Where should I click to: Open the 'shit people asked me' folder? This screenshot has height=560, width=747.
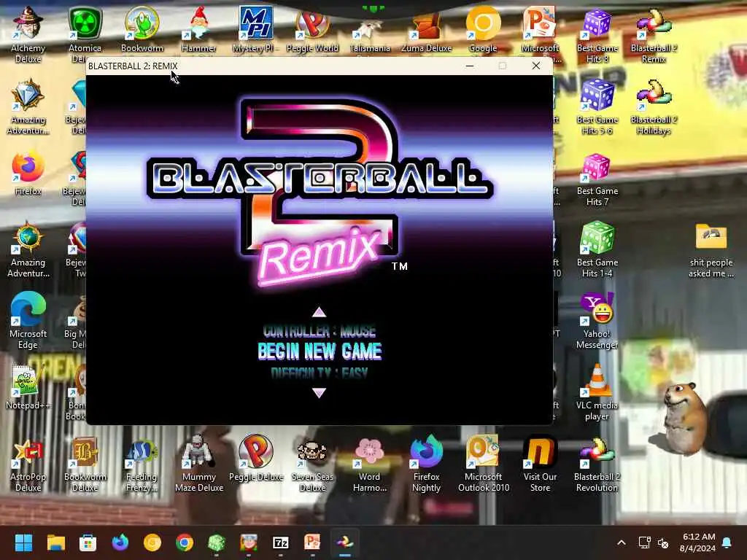click(711, 249)
